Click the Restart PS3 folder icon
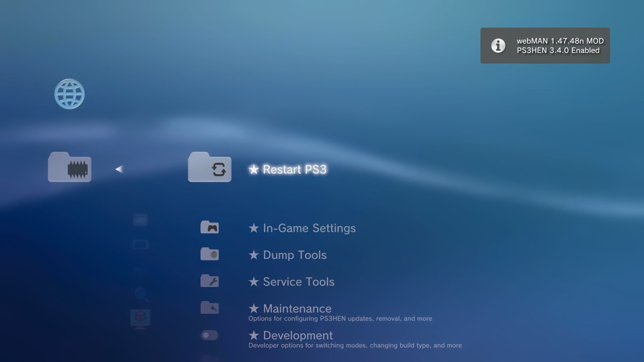 coord(210,168)
